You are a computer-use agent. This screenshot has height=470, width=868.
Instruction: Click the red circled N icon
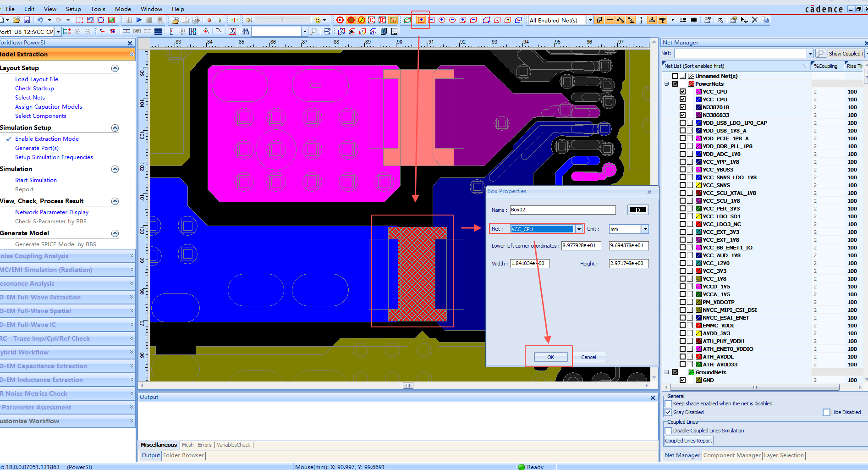pos(340,20)
